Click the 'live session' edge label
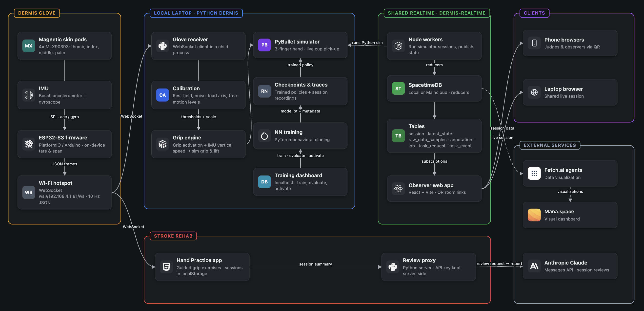Viewport: 644px width, 311px height. pos(502,138)
